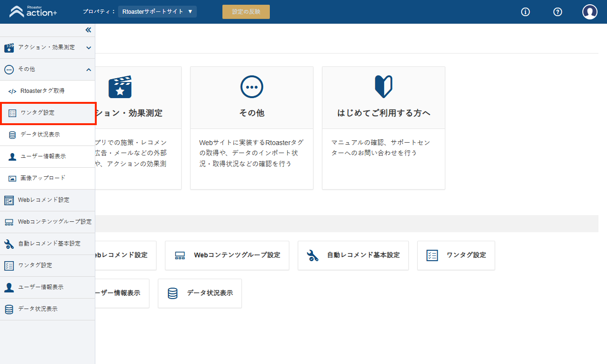Image resolution: width=607 pixels, height=364 pixels.
Task: Click database icon beside submenu データ状況表示
Action: point(12,135)
